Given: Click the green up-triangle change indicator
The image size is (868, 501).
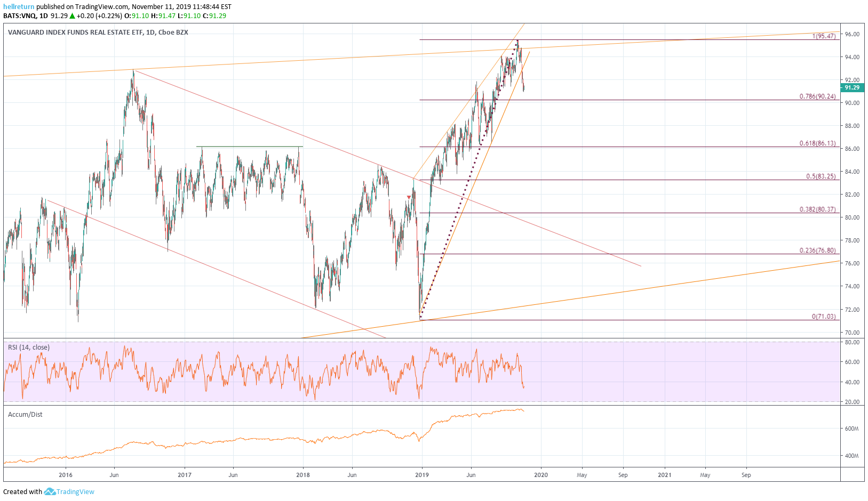Looking at the screenshot, I should pyautogui.click(x=72, y=16).
